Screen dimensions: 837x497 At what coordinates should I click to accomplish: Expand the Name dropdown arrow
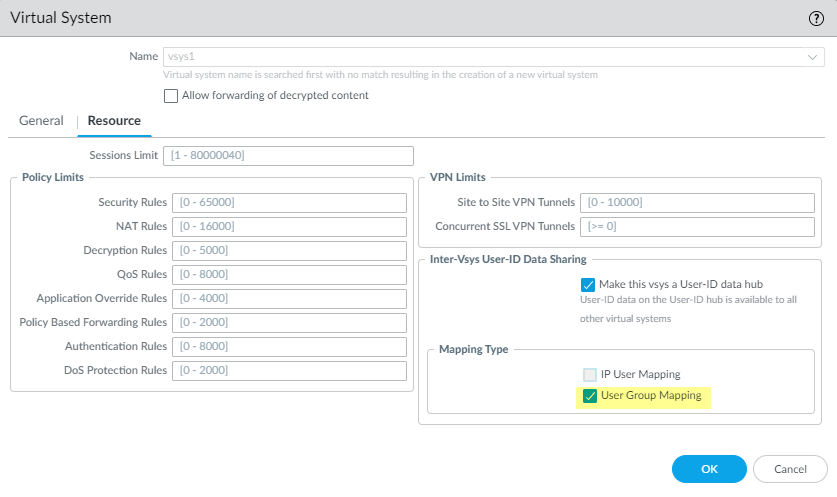[813, 57]
